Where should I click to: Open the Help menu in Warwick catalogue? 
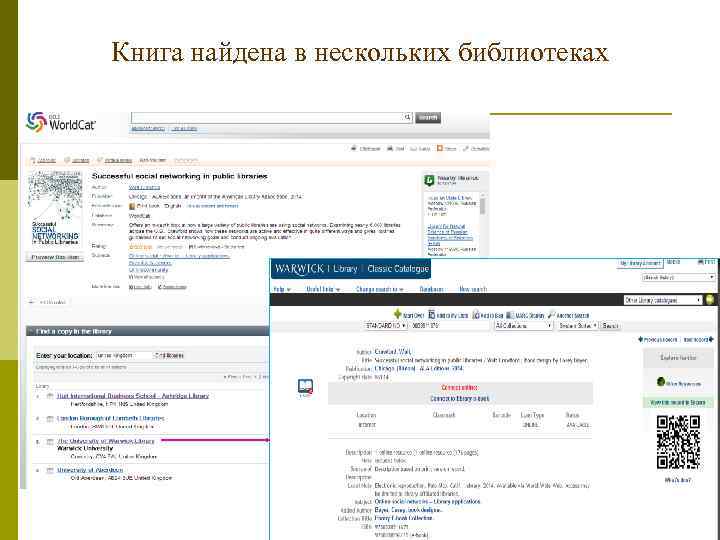tap(281, 289)
